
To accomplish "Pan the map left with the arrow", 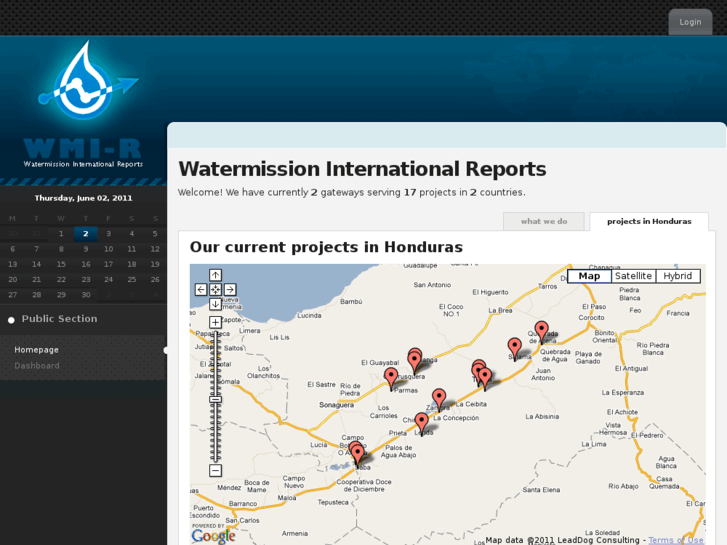I will [x=201, y=290].
